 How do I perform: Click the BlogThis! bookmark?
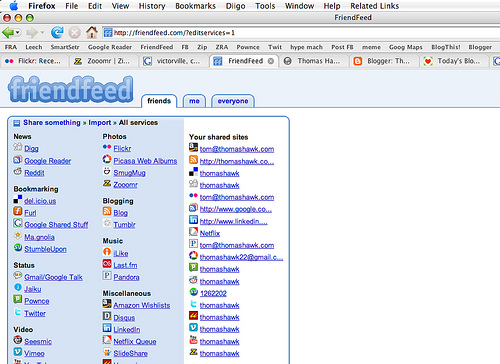click(x=446, y=47)
